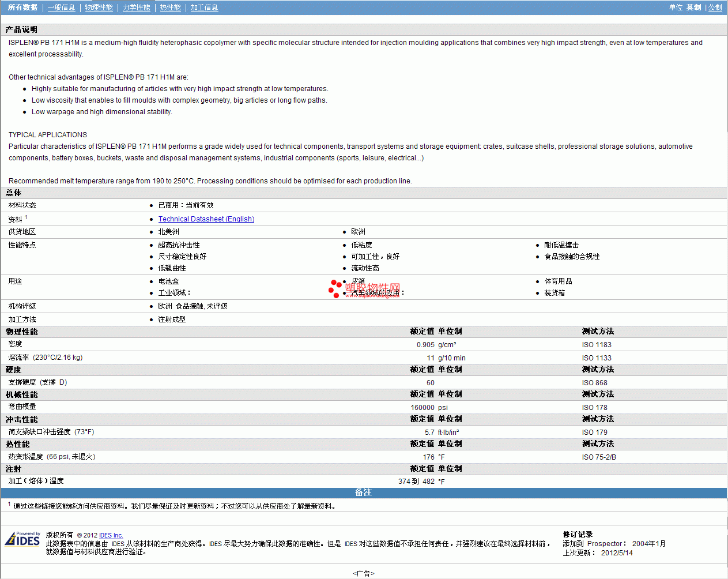Click the ISO 179 test method
This screenshot has height=579, width=728.
point(594,433)
